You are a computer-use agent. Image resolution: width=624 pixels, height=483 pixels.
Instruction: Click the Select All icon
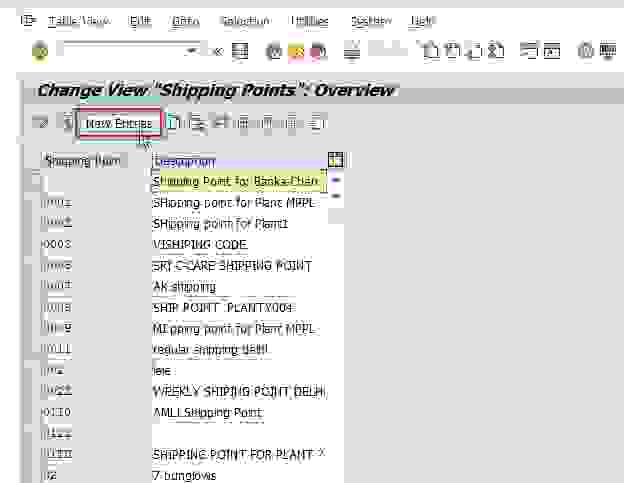tap(244, 123)
